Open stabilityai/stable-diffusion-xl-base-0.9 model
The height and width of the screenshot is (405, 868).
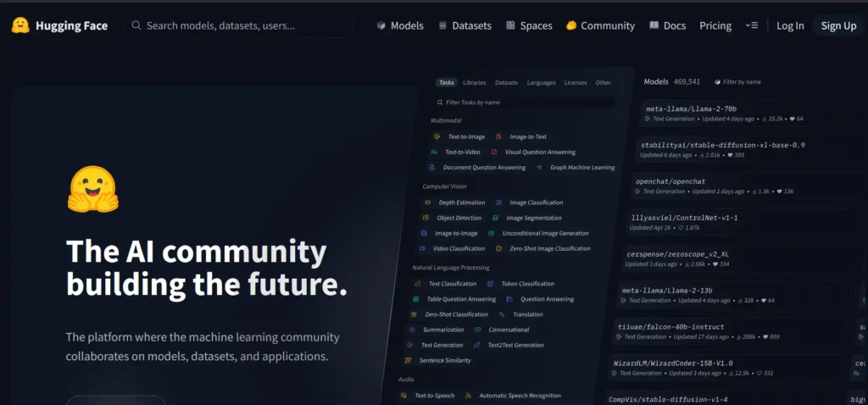[749, 150]
